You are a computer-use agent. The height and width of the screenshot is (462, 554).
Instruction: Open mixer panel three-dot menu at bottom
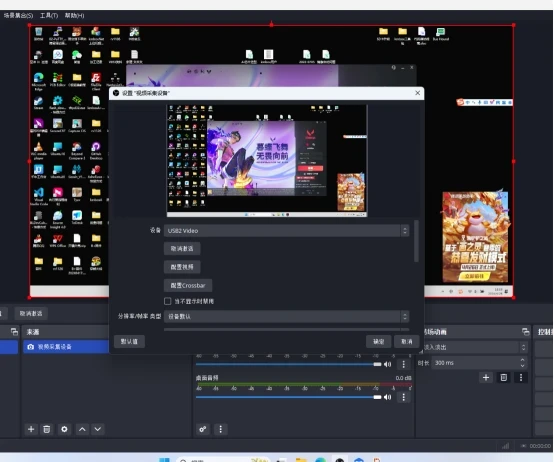tap(221, 429)
